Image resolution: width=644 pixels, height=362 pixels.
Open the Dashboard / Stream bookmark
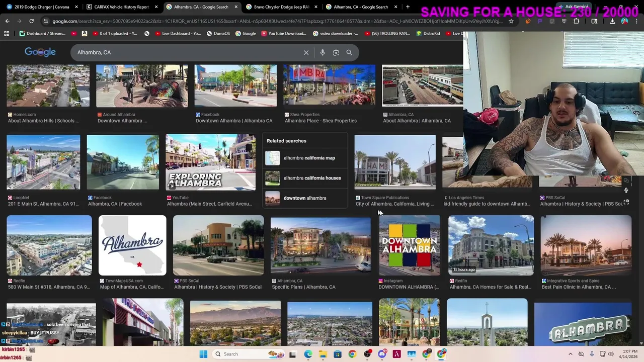(x=42, y=33)
